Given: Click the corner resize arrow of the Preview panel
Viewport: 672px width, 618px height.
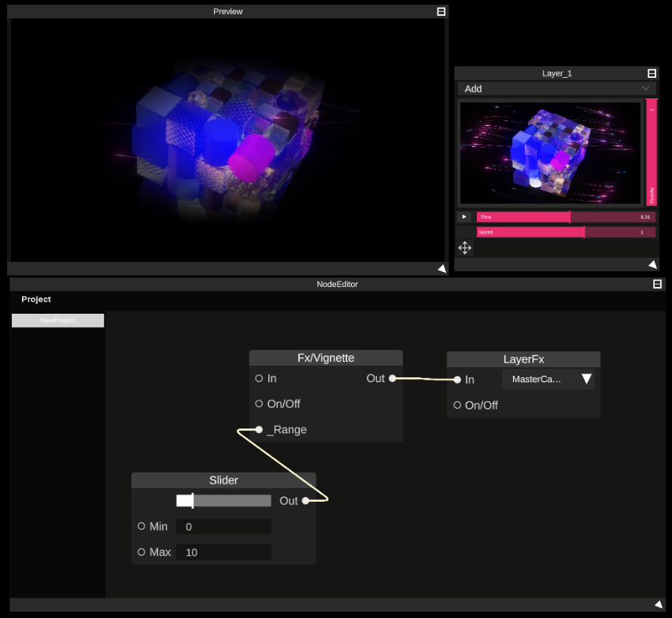Looking at the screenshot, I should tap(441, 268).
